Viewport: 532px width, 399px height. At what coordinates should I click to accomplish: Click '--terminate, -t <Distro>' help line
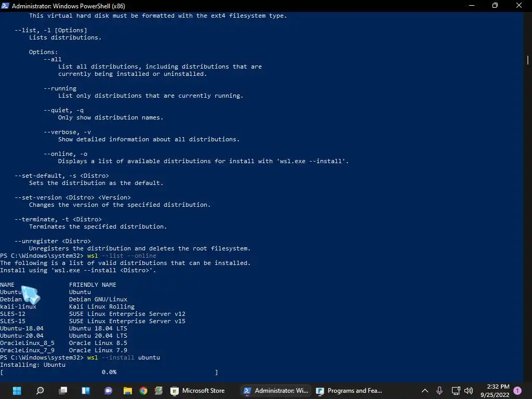click(58, 220)
